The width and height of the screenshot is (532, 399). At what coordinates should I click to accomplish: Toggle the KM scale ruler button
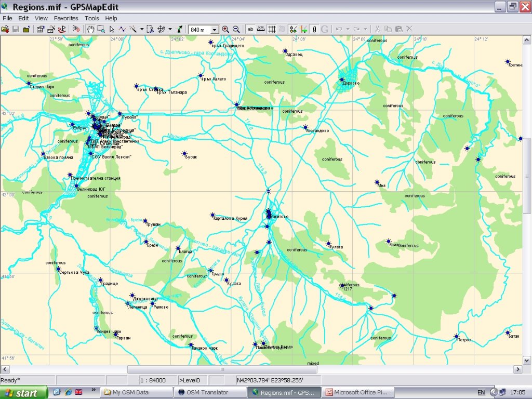tap(261, 29)
